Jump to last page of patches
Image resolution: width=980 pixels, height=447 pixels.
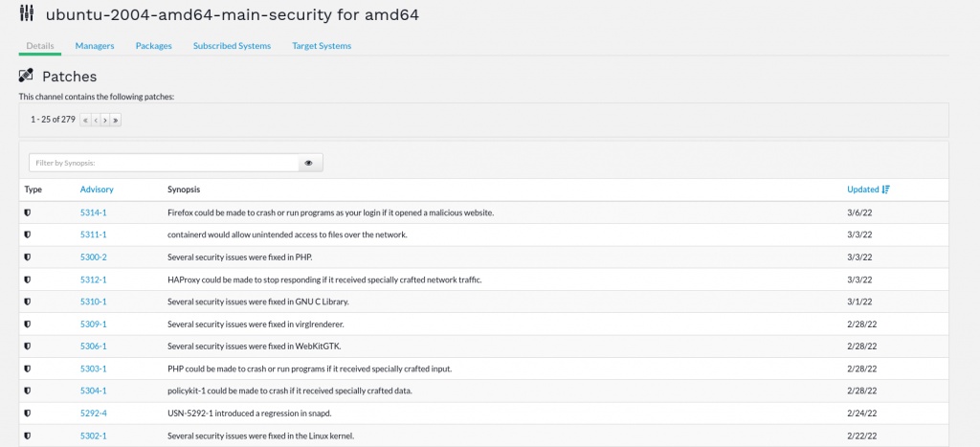pos(116,120)
